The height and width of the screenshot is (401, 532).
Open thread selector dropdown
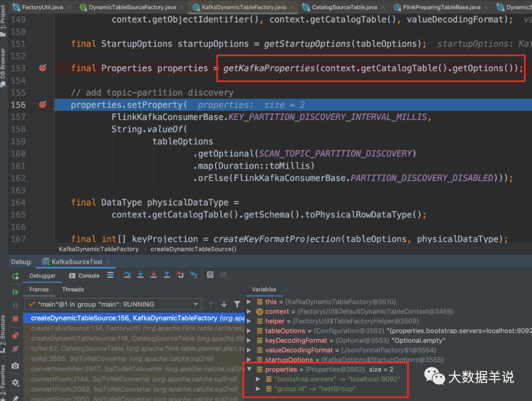113,305
